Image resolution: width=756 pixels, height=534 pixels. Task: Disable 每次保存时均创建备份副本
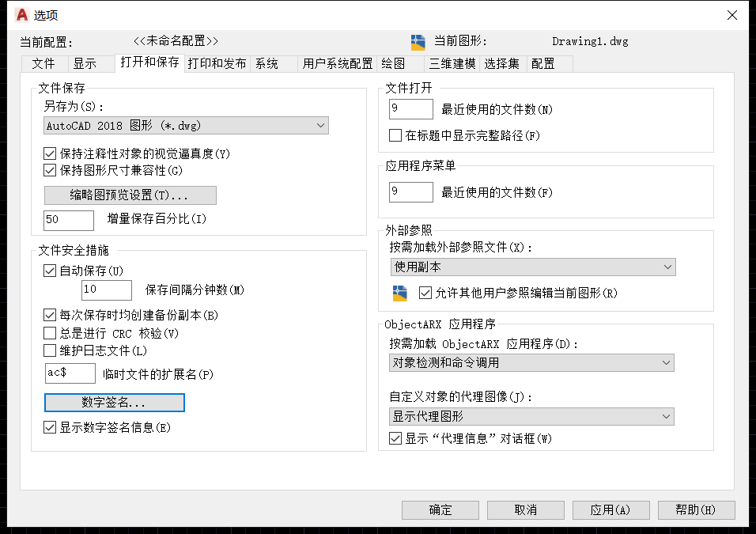tap(49, 315)
